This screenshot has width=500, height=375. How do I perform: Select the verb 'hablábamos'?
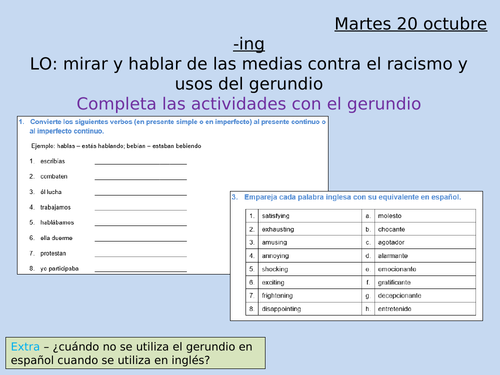point(57,223)
